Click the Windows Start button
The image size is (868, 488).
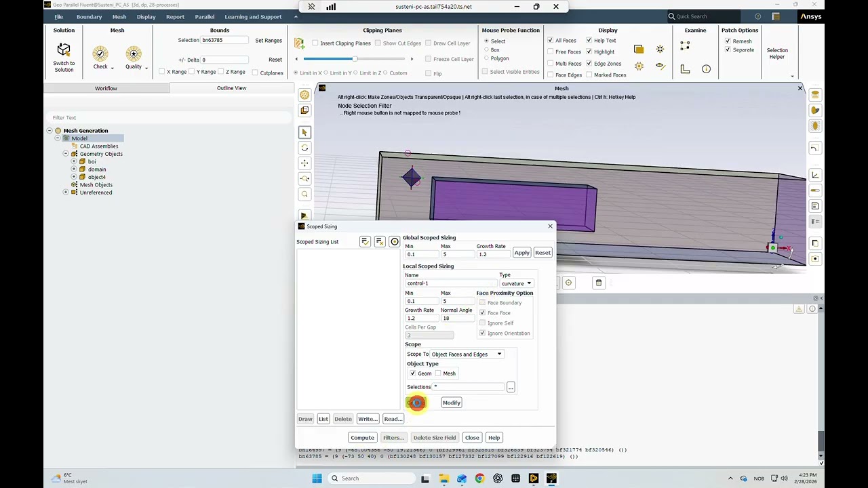coord(317,479)
